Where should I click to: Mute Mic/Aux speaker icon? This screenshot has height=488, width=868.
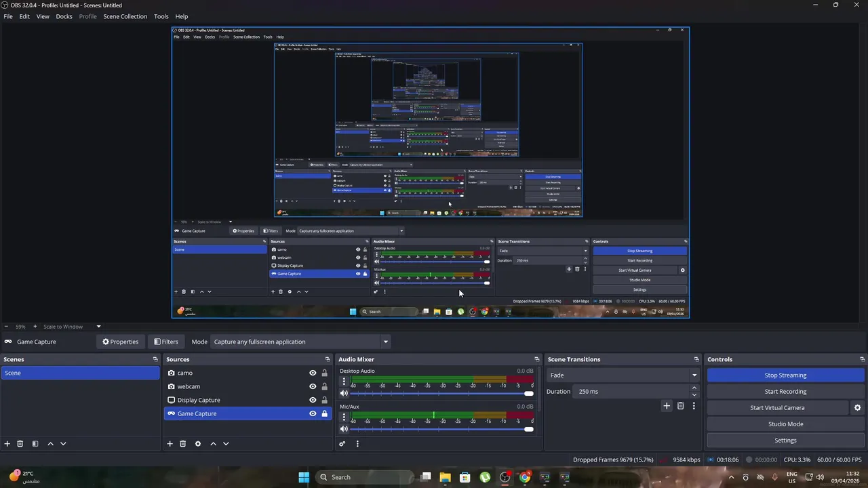tap(344, 428)
